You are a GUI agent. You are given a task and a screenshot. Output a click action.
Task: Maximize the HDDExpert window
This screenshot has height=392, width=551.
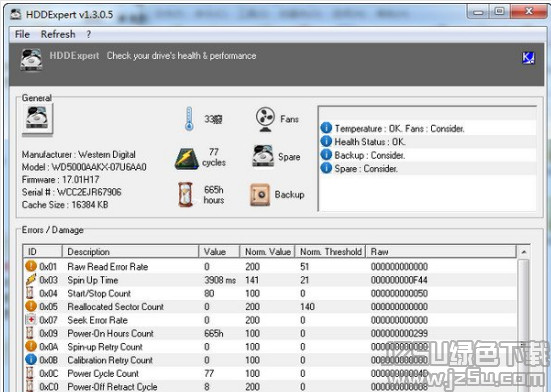pyautogui.click(x=499, y=12)
